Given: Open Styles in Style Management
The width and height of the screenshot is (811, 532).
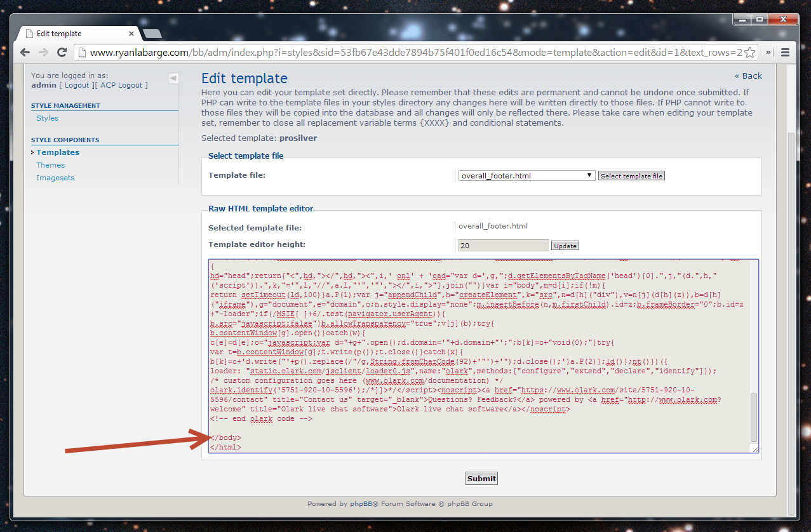Looking at the screenshot, I should pos(47,118).
